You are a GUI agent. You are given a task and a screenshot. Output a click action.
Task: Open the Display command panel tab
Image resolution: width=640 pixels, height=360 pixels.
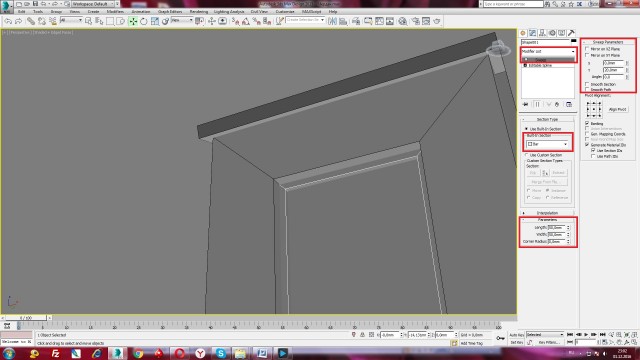[562, 33]
